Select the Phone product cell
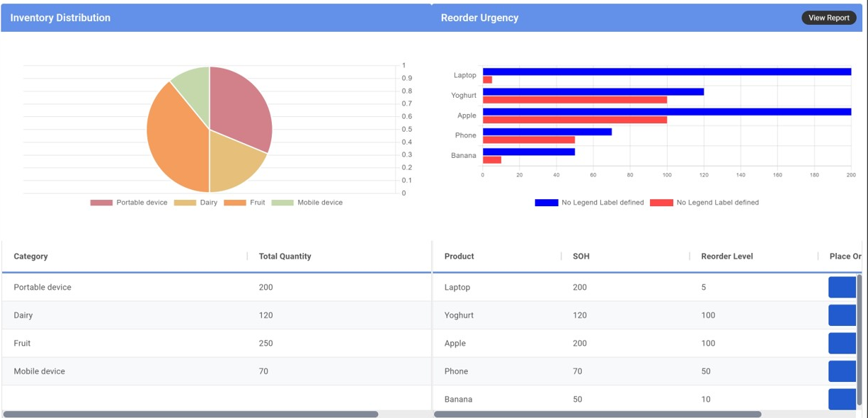Screen dimensions: 868x418 pos(456,371)
